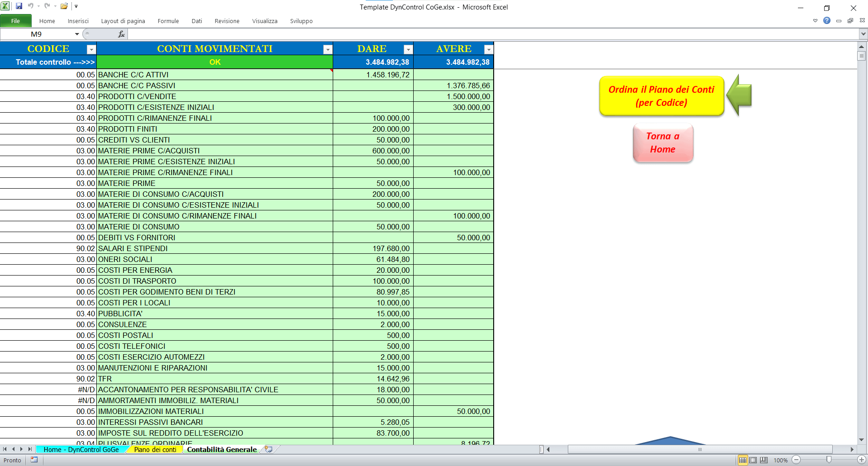Adjust the zoom slider handle
The image size is (868, 466).
829,460
